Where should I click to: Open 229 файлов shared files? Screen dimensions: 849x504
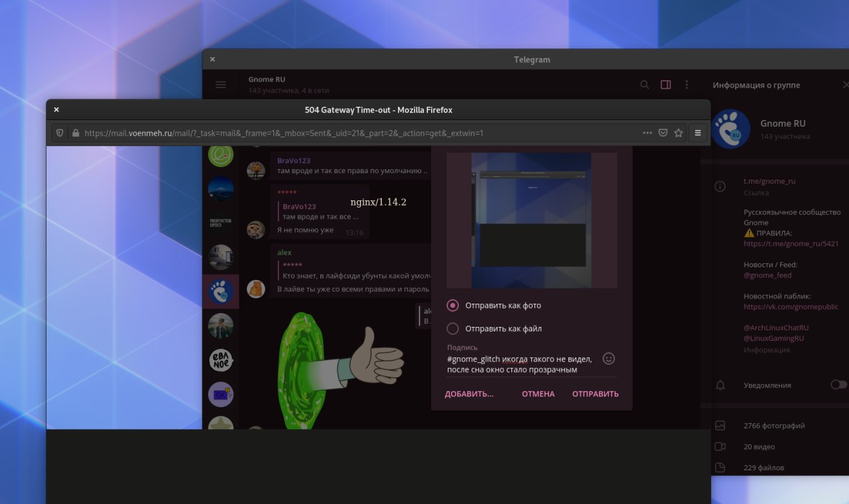[764, 468]
